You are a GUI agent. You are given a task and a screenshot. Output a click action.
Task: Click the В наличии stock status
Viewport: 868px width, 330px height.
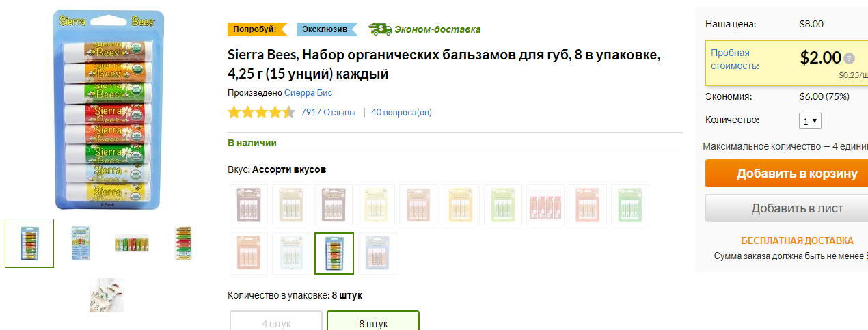click(252, 143)
